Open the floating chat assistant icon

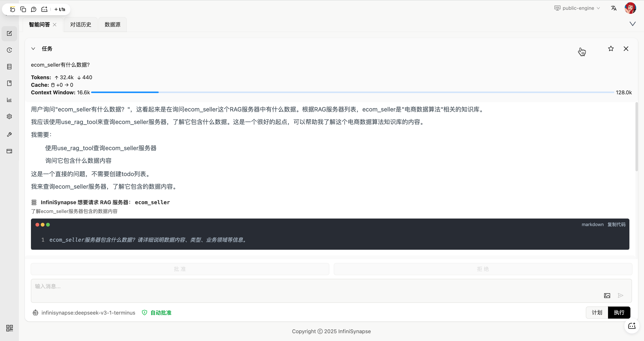tap(632, 326)
